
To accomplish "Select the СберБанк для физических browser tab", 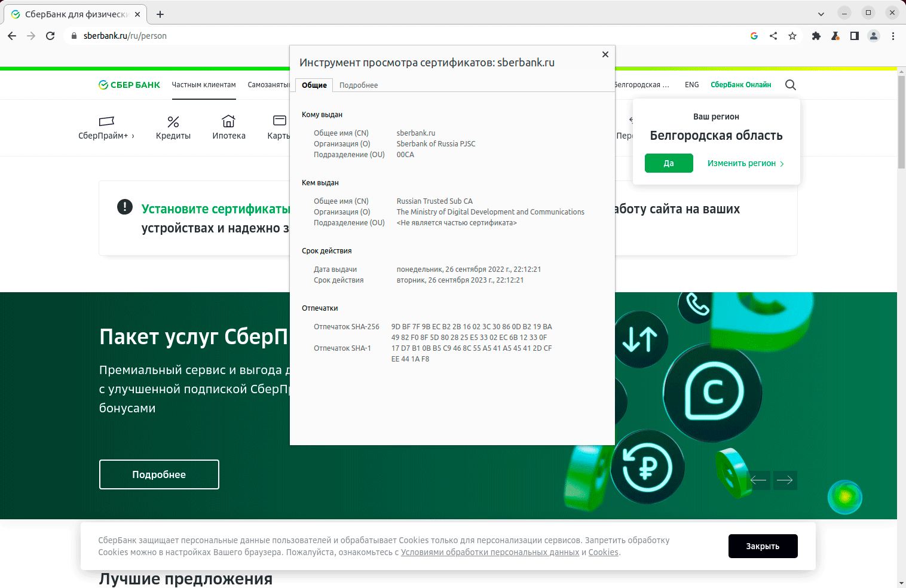I will pyautogui.click(x=75, y=14).
